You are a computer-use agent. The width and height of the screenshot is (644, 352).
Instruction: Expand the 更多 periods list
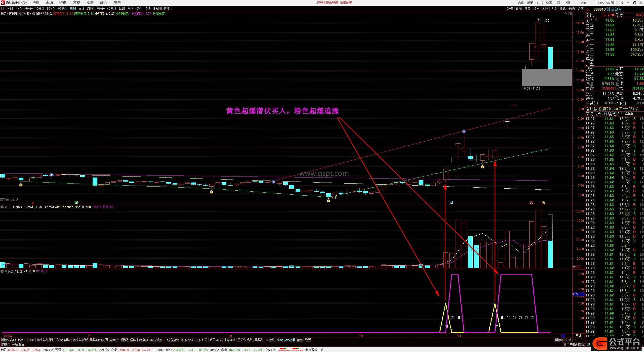(x=168, y=9)
